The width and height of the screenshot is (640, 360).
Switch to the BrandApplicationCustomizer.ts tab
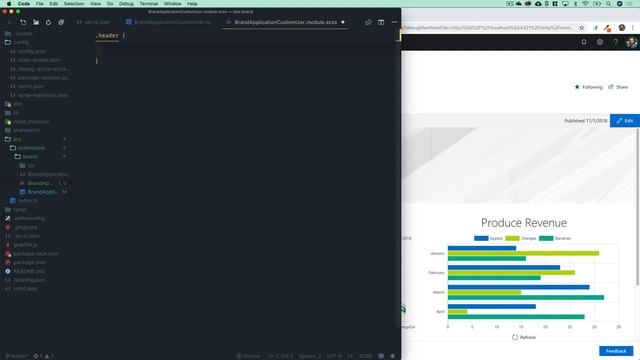pyautogui.click(x=169, y=22)
